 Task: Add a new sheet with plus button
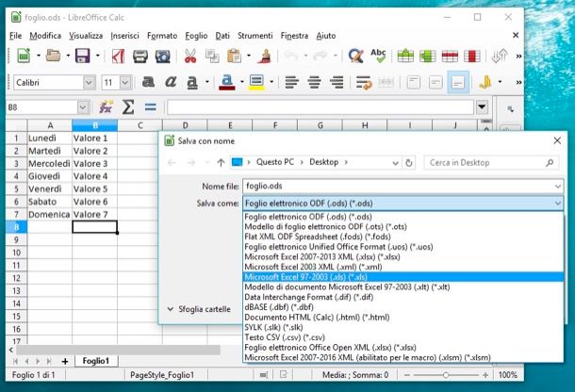[x=65, y=362]
